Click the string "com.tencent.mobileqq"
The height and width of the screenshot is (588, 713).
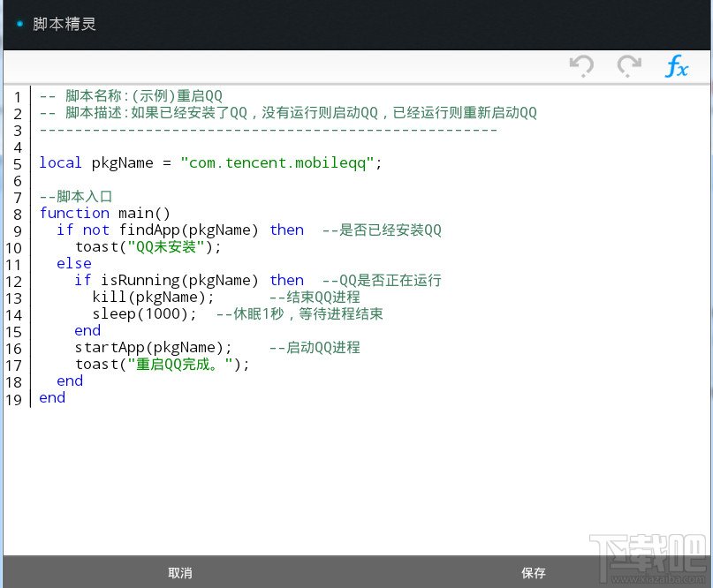pyautogui.click(x=277, y=162)
